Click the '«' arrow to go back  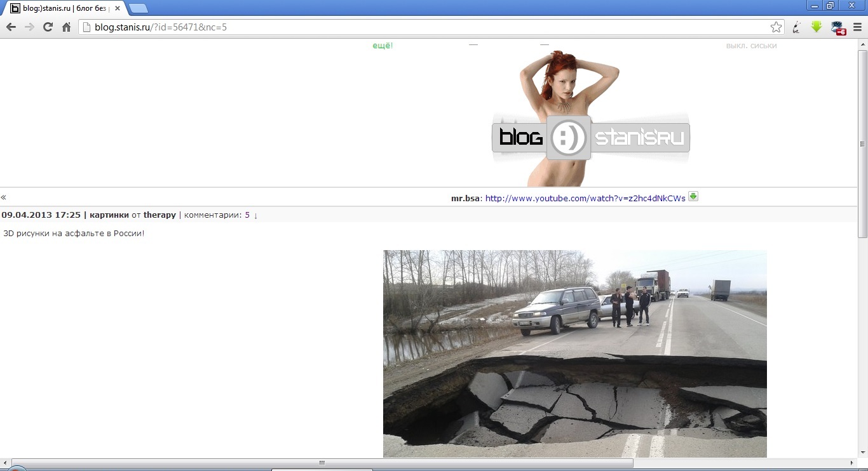(x=3, y=197)
